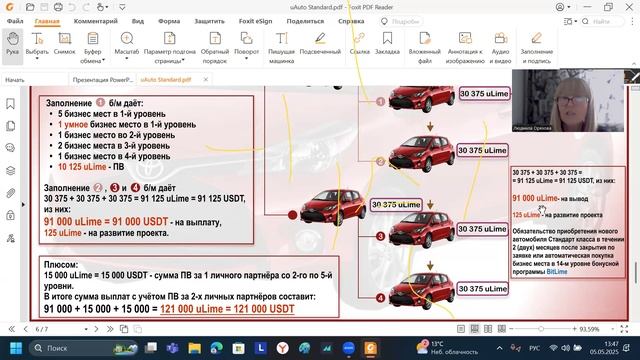640x360 pixels.
Task: Switch to the Комментарий ribbon tab
Action: click(96, 21)
